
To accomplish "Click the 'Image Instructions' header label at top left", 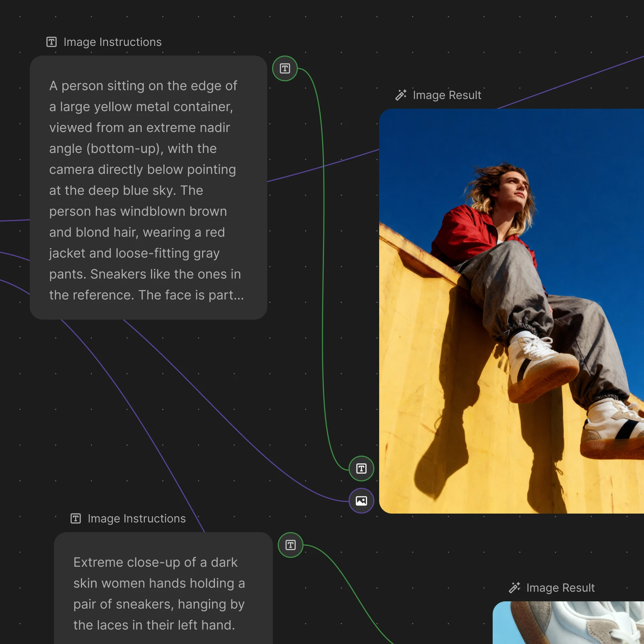I will (112, 41).
